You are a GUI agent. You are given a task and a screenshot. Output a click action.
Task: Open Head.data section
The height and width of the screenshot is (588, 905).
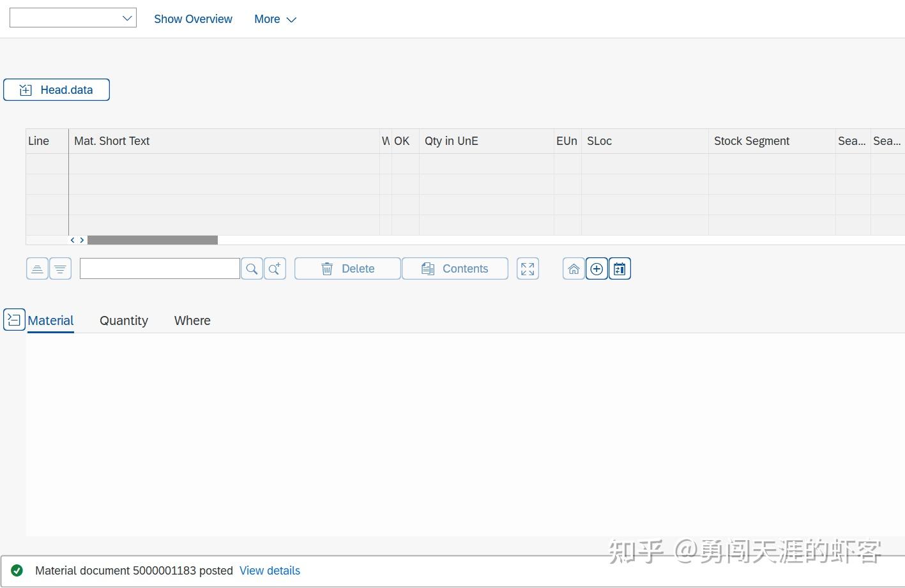pyautogui.click(x=56, y=89)
